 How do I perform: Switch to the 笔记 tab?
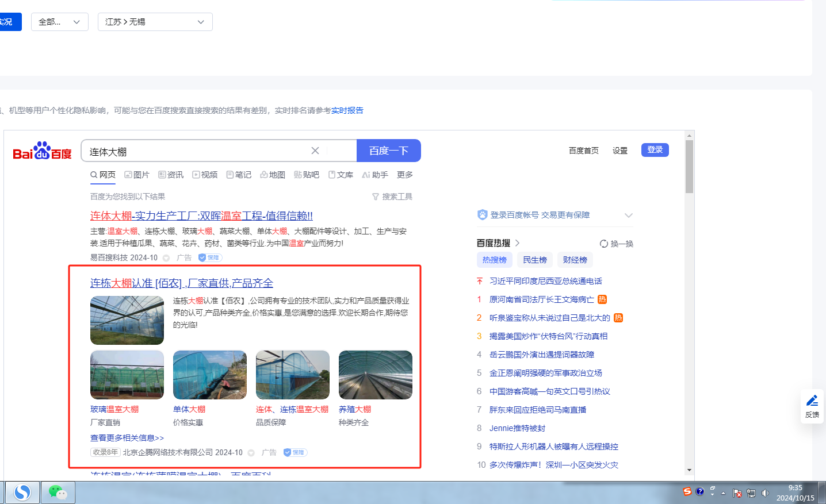pos(239,175)
